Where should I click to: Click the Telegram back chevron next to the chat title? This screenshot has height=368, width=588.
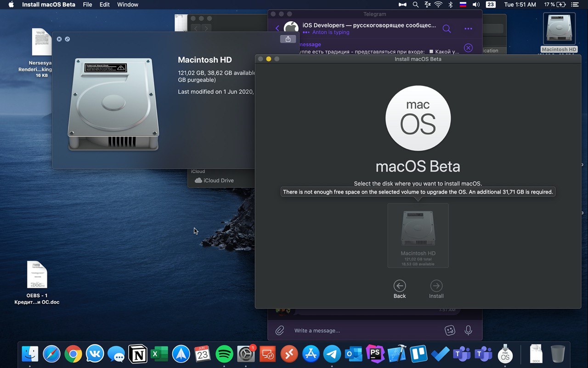point(277,29)
